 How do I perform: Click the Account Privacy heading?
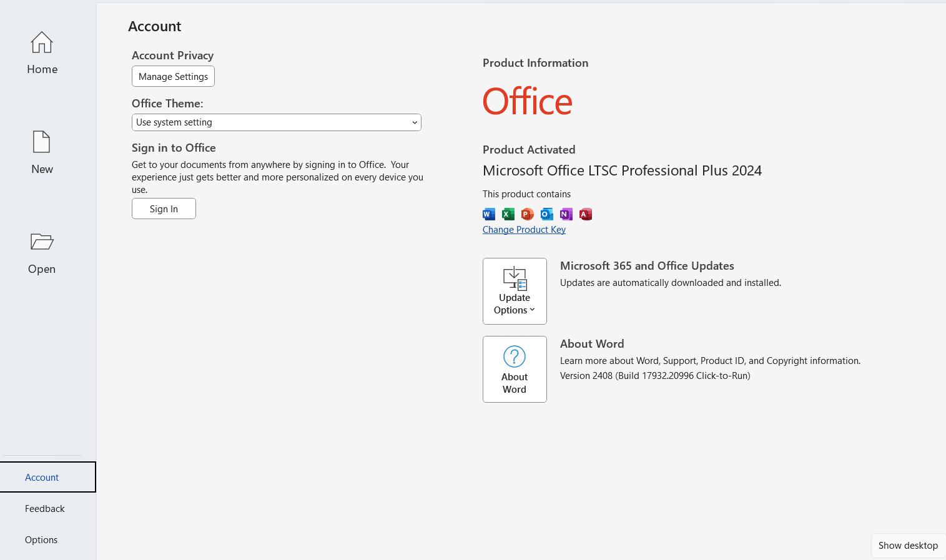click(172, 56)
